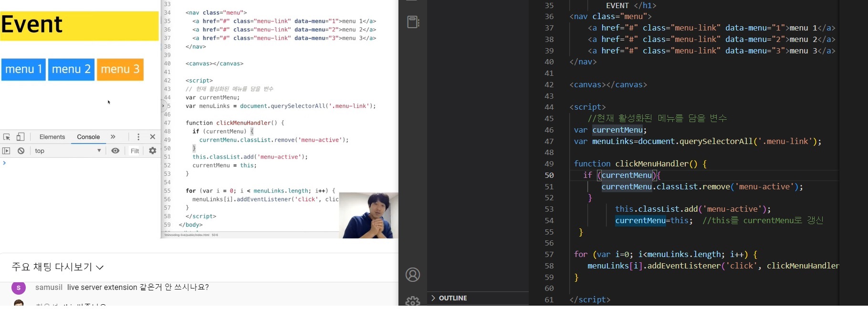Viewport: 868px width, 309px height.
Task: Click the console prompt line
Action: [x=80, y=163]
